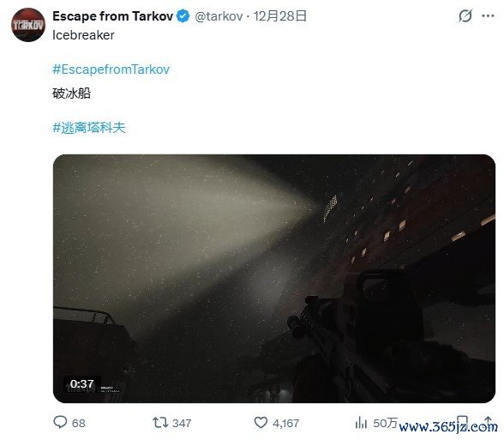Open the #逃离塔科夫 hashtag link
The height and width of the screenshot is (440, 504).
(89, 128)
